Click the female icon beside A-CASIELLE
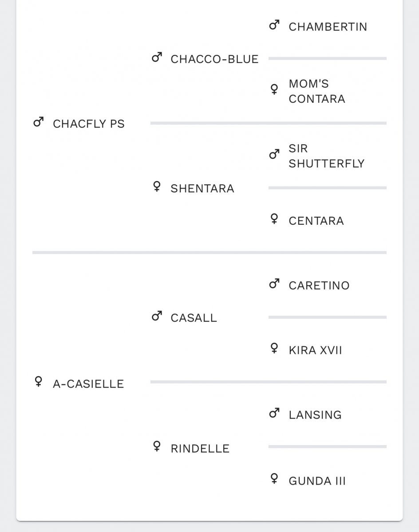This screenshot has height=532, width=419. pos(38,382)
